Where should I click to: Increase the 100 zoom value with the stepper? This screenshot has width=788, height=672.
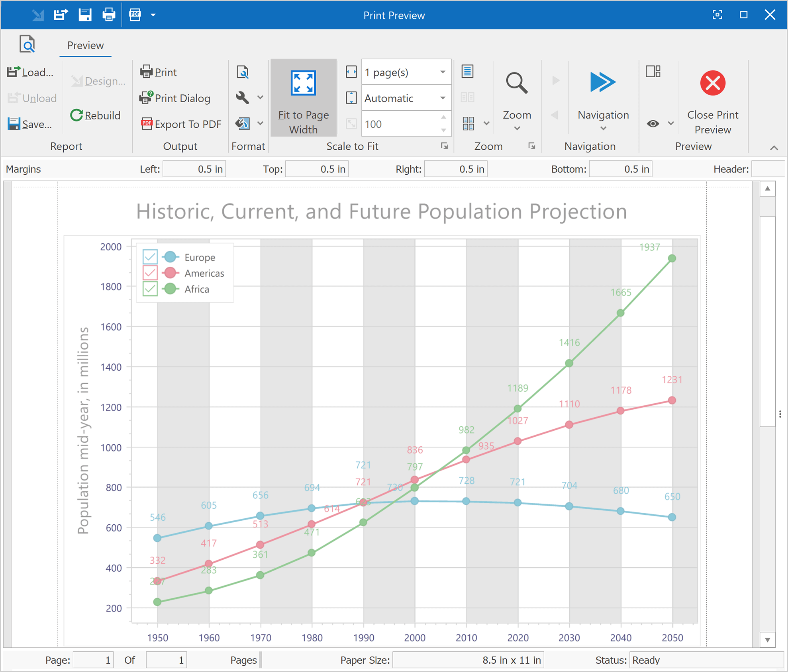[x=443, y=117]
